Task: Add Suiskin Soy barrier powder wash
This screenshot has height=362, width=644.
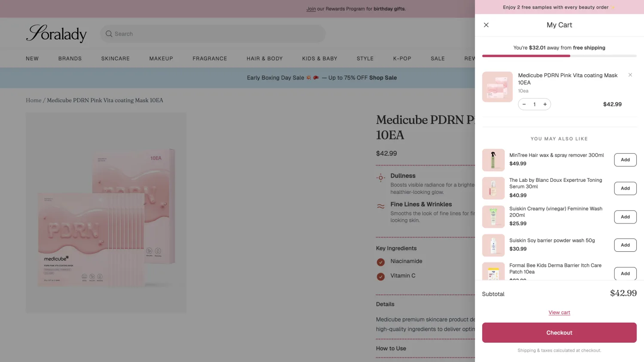Action: [625, 245]
